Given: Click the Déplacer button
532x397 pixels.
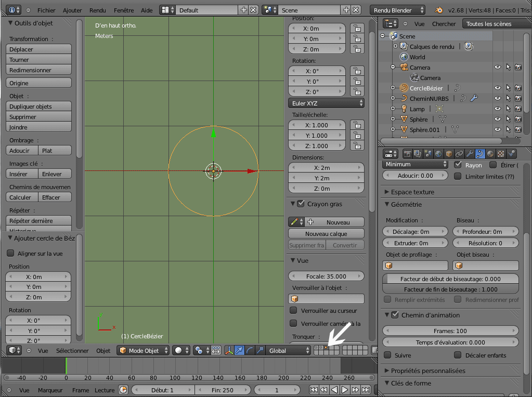Looking at the screenshot, I should (38, 49).
